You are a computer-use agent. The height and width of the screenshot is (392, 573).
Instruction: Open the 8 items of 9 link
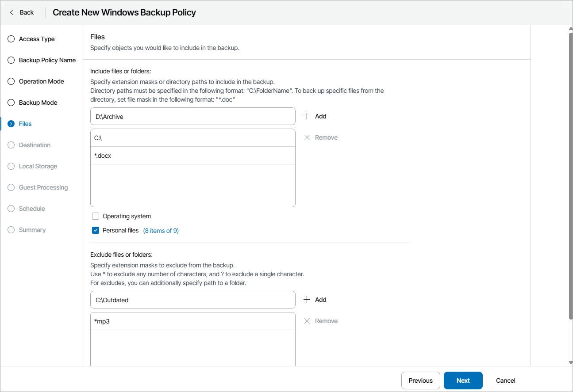(x=161, y=231)
